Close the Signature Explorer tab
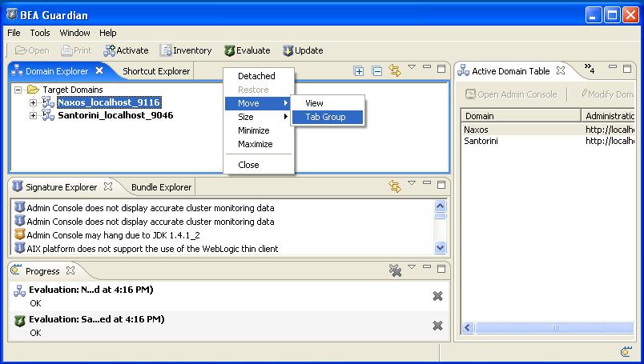 pyautogui.click(x=108, y=186)
